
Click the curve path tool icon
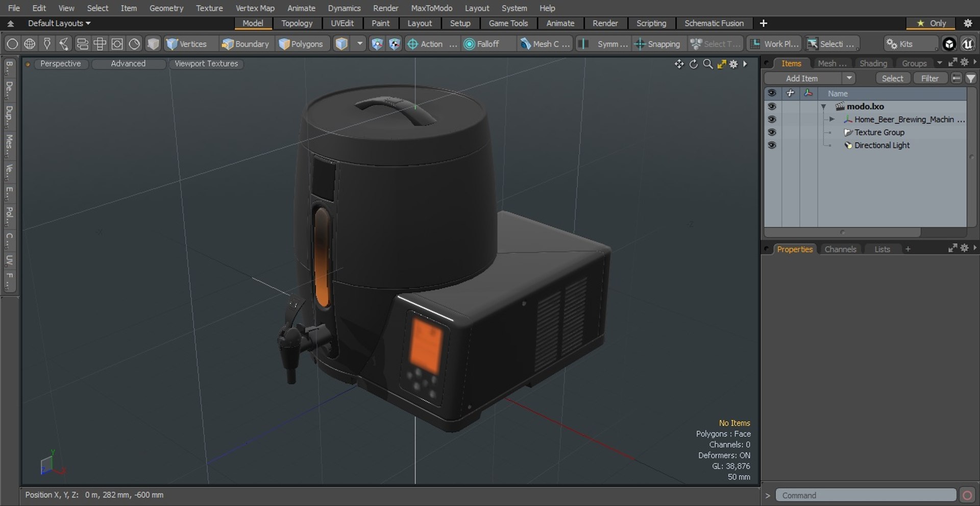click(x=64, y=44)
